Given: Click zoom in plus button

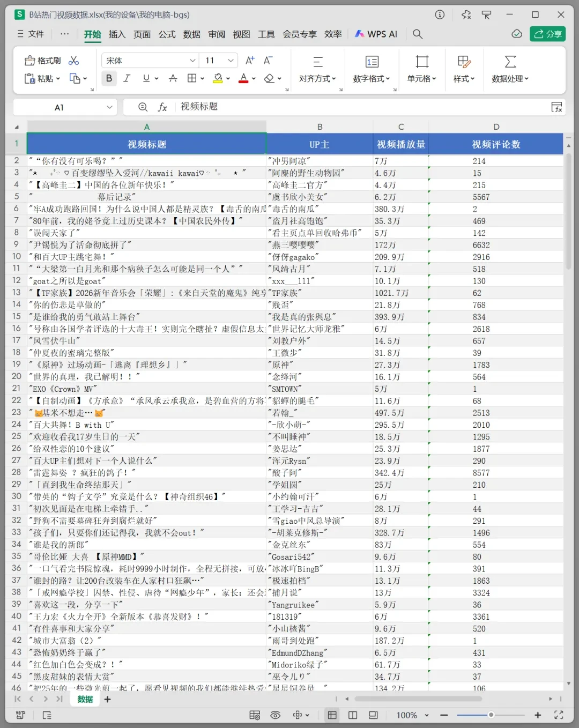Looking at the screenshot, I should coord(538,715).
